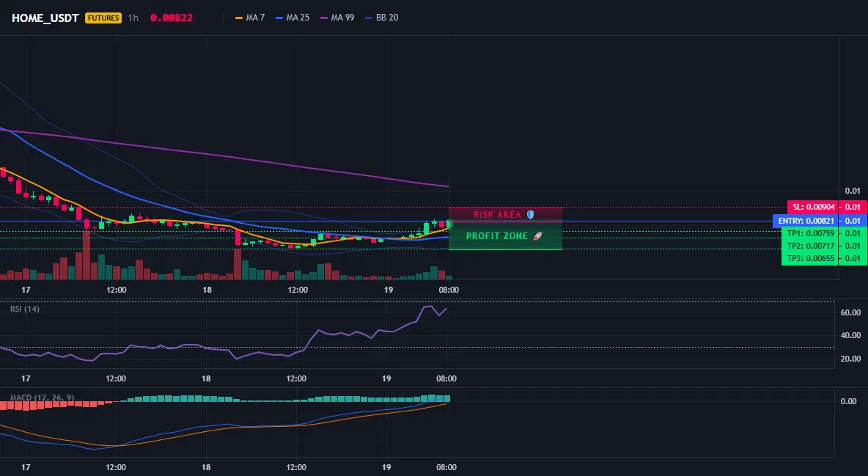Click the rocket icon in PROFIT ZONE
Image resolution: width=868 pixels, height=476 pixels.
[537, 236]
